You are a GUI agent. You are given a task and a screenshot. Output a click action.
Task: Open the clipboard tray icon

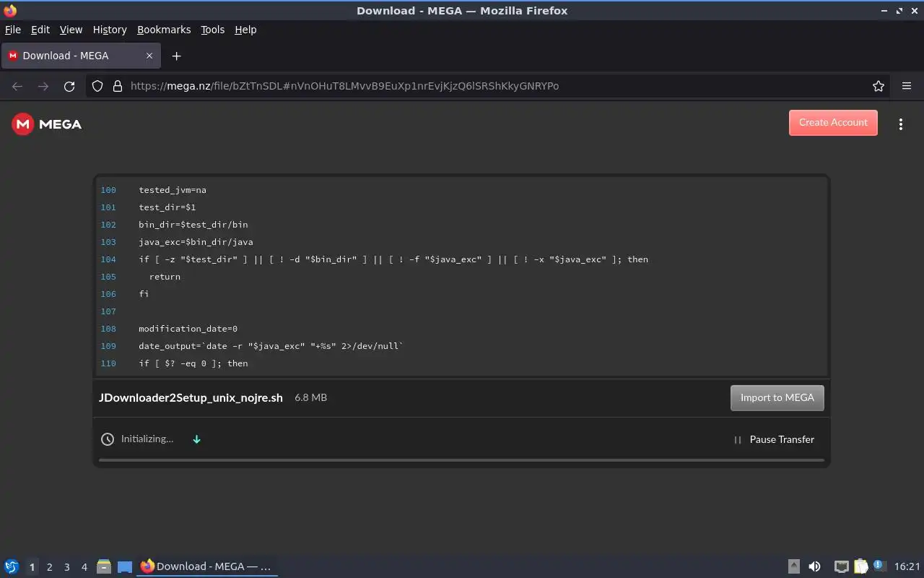(x=861, y=566)
